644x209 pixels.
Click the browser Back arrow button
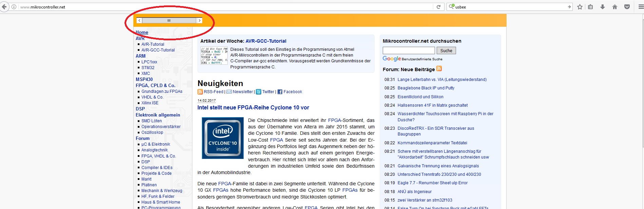[x=4, y=7]
